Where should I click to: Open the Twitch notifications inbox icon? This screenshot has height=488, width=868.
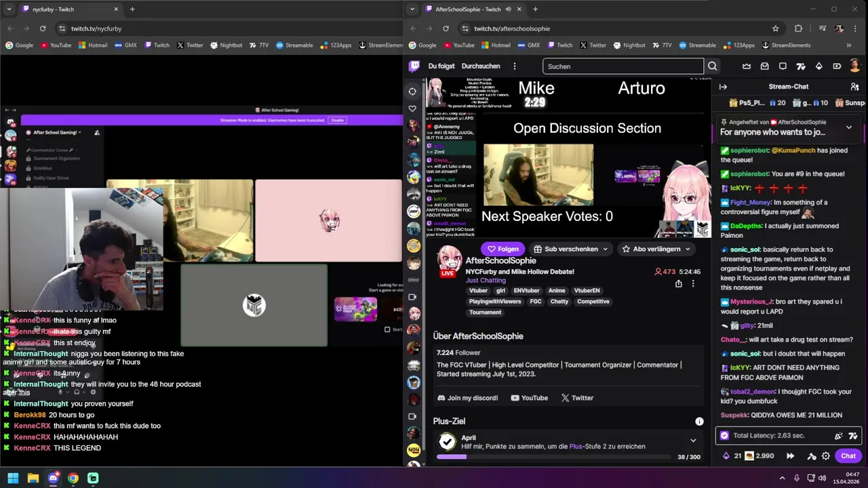[765, 66]
